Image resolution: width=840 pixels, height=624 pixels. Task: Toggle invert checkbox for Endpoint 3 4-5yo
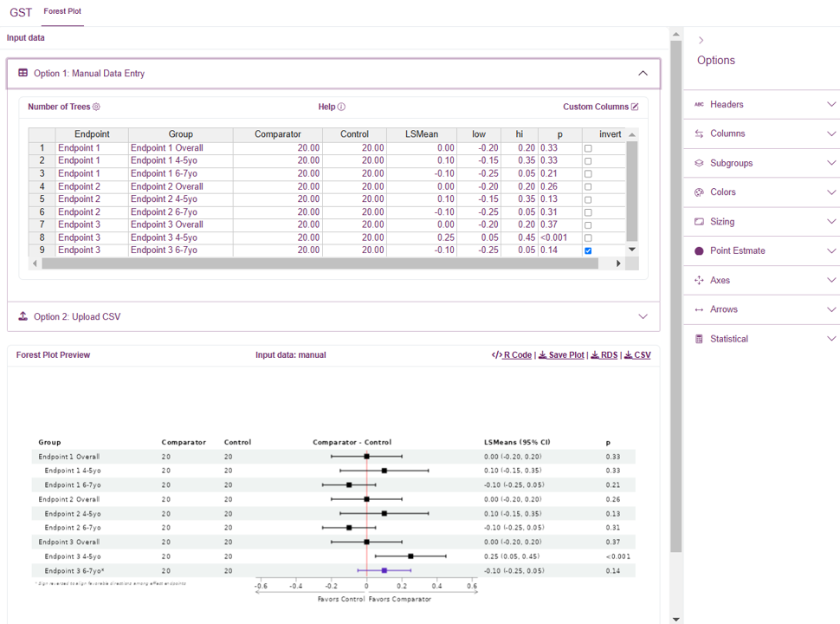click(588, 238)
